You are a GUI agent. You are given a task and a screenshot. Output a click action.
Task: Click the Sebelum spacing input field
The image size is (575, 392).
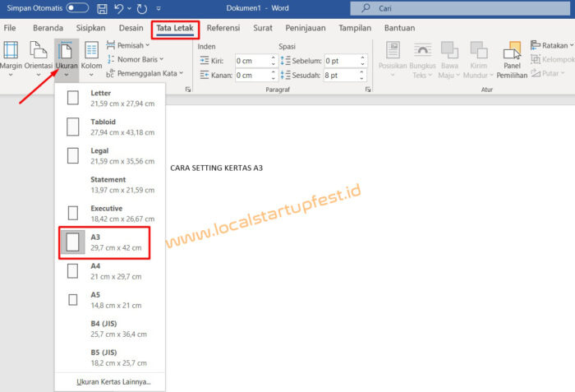tap(342, 61)
